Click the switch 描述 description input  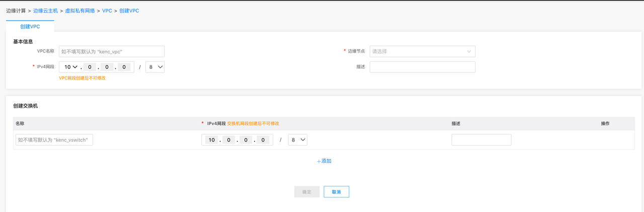(x=481, y=140)
